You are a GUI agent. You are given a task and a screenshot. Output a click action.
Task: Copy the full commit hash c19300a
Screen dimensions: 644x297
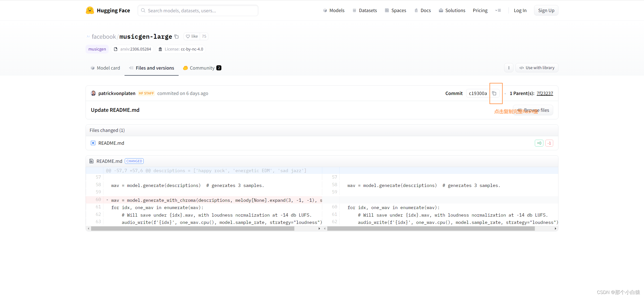[494, 93]
